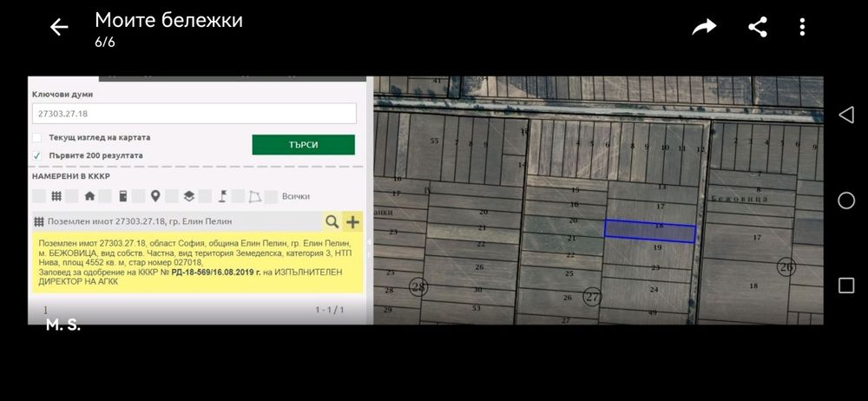The width and height of the screenshot is (868, 401).
Task: Tick checkbox before the layers icon
Action: click(172, 196)
